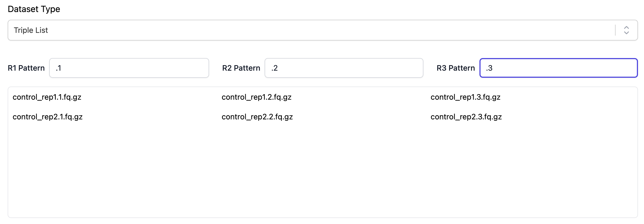The width and height of the screenshot is (644, 224).
Task: Open the Triple List dropdown
Action: (323, 30)
